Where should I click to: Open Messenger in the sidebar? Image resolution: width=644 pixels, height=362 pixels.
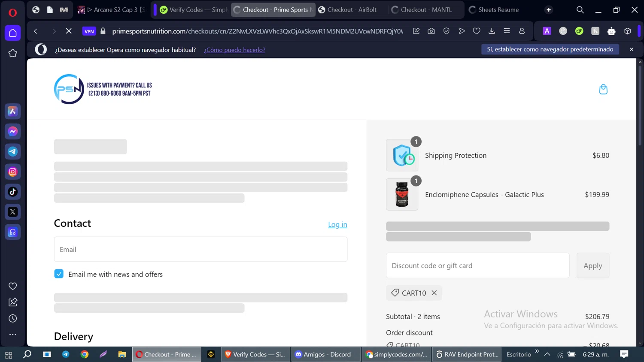click(x=13, y=131)
